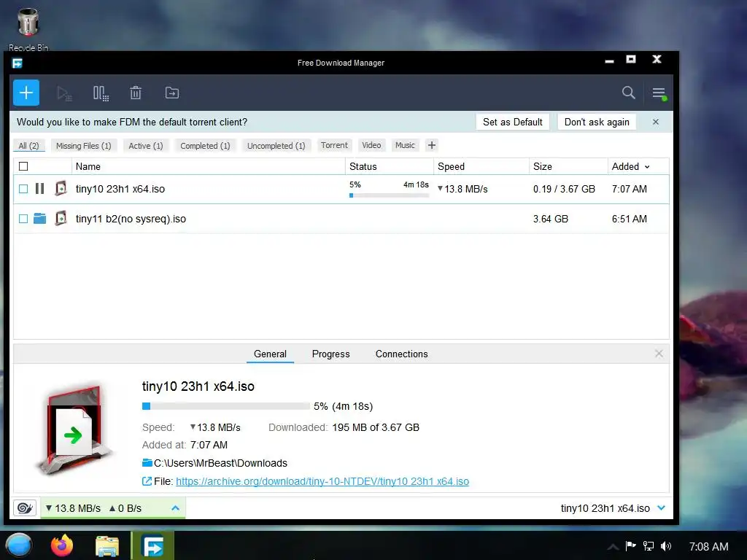Check the tiny11 b2(no sysreq).iso checkbox
The width and height of the screenshot is (747, 560).
tap(23, 219)
